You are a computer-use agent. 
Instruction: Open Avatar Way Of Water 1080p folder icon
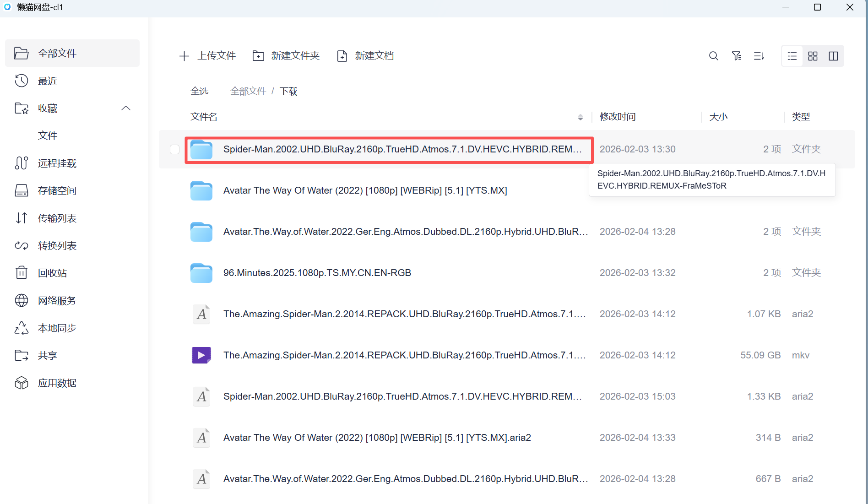coord(201,190)
